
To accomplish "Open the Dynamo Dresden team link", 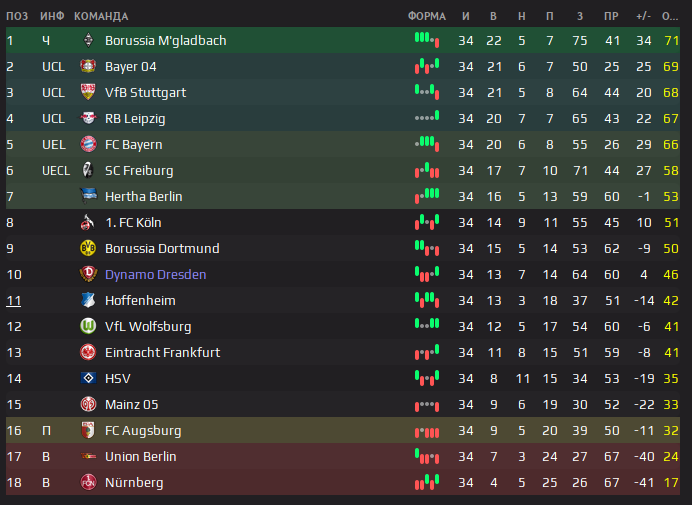I will (x=155, y=275).
